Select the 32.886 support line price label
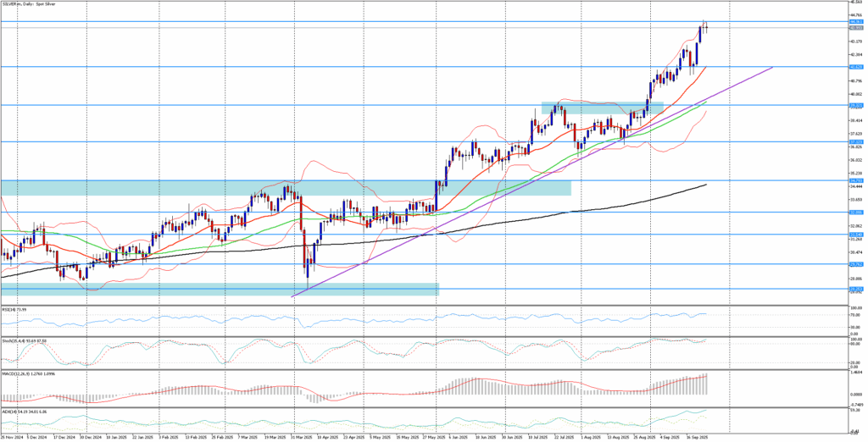Viewport: 868px width, 442px height. pos(855,213)
